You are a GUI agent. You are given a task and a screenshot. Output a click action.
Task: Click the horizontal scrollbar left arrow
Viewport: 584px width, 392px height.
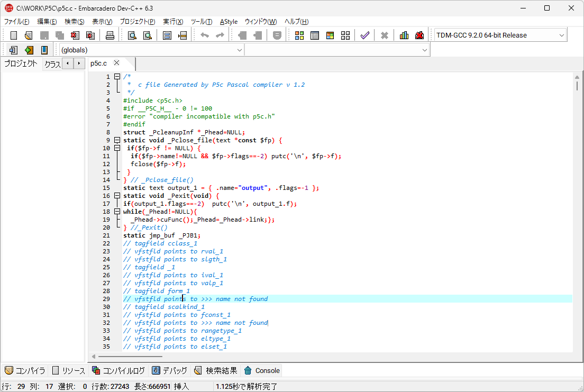[x=94, y=357]
